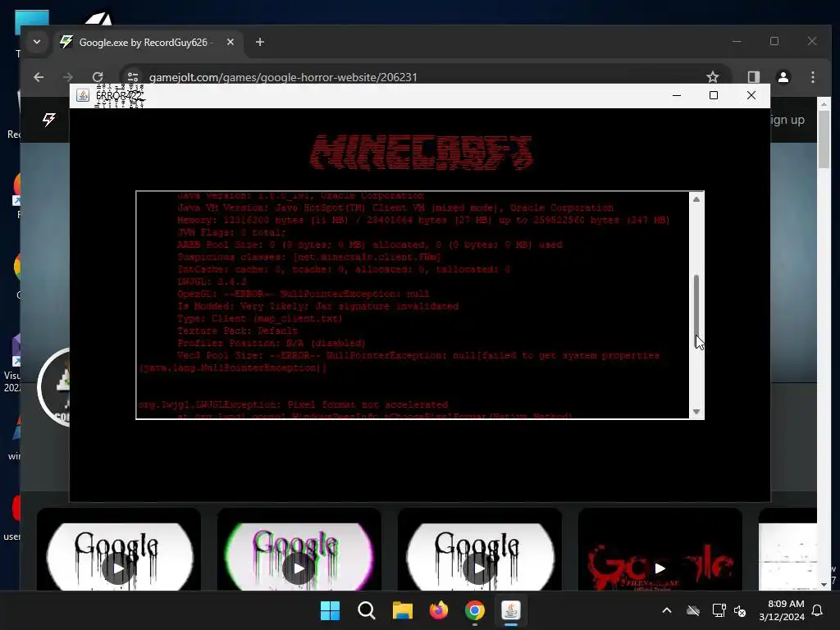Open the clock showing 8:09 AM
The height and width of the screenshot is (630, 840).
pyautogui.click(x=782, y=610)
